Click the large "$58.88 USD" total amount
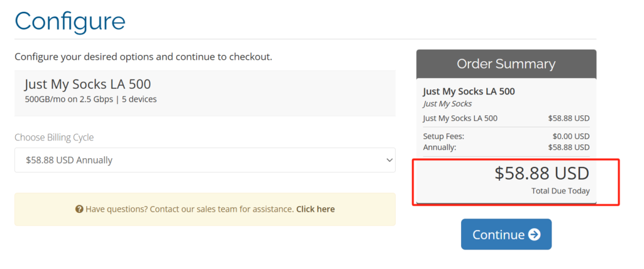The height and width of the screenshot is (269, 644). 541,173
